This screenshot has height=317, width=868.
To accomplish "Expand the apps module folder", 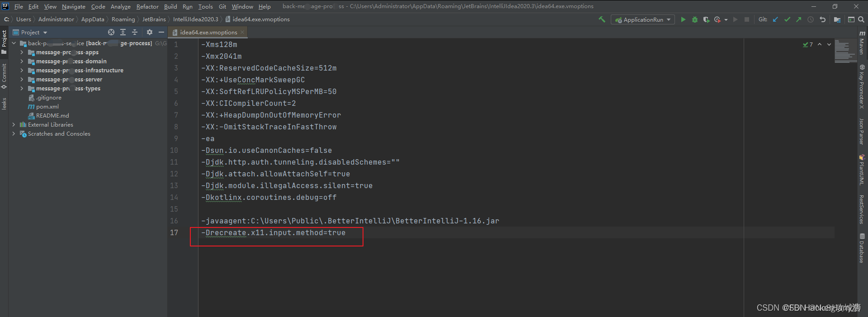I will 22,52.
